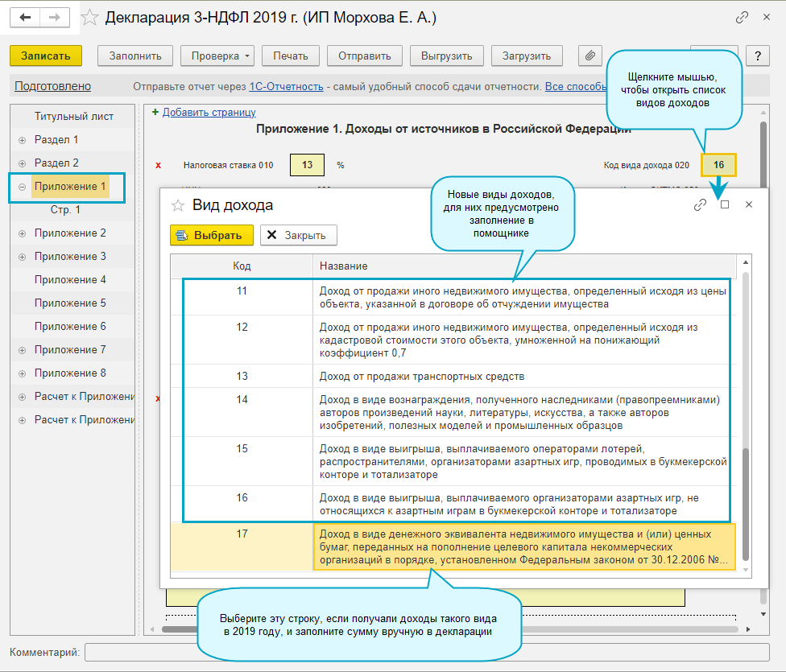Copy link to the declaration window
786x672 pixels.
coord(742,18)
